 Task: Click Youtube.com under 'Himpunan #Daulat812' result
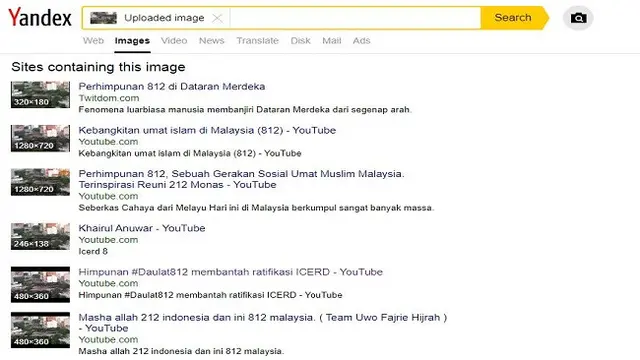(108, 283)
